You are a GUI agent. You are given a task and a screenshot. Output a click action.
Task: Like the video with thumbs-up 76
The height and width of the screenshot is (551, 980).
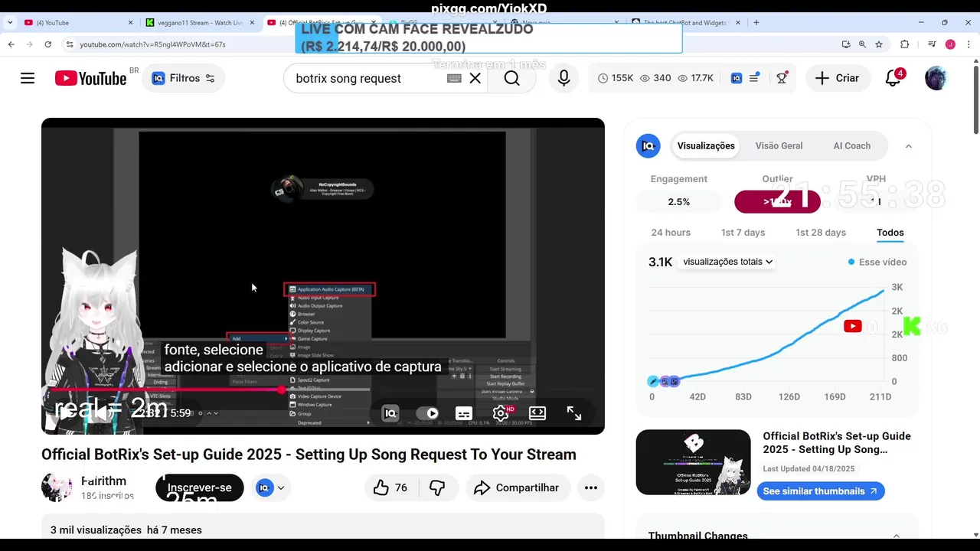(x=390, y=487)
